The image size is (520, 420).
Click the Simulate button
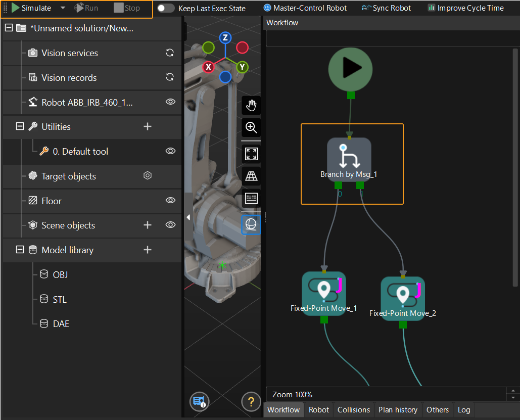click(x=31, y=8)
